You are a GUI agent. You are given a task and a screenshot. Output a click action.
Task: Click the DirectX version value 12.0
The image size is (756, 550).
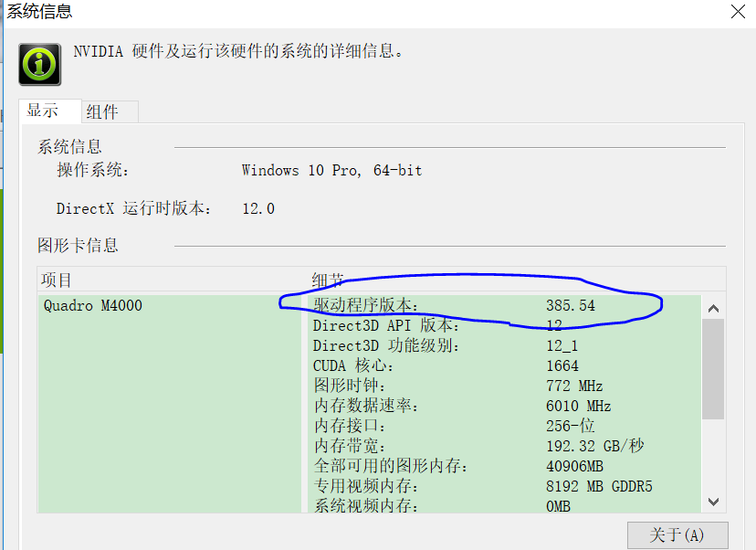pos(258,209)
